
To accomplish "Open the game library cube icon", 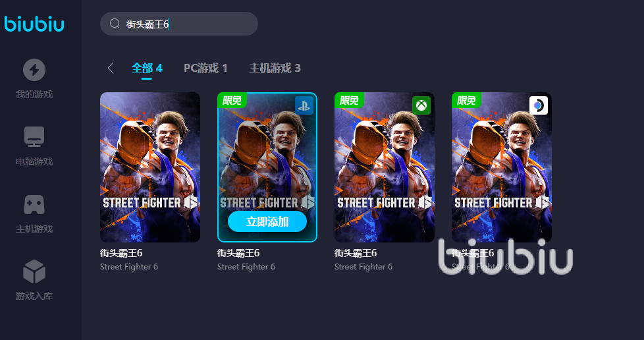I will [34, 271].
